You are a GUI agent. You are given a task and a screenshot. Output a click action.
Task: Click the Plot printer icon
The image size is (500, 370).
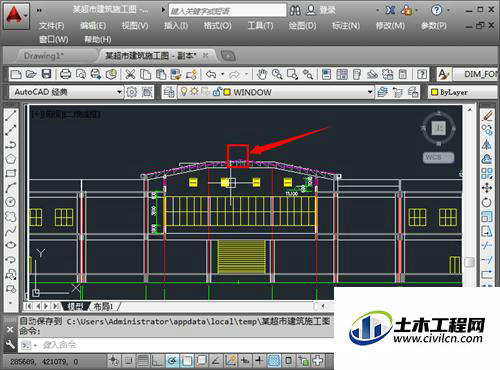pyautogui.click(x=65, y=74)
